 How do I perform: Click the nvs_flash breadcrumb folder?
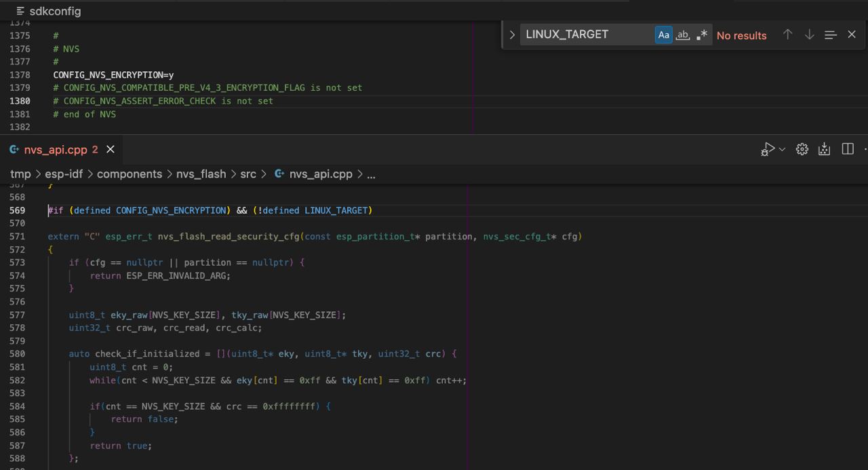(201, 174)
